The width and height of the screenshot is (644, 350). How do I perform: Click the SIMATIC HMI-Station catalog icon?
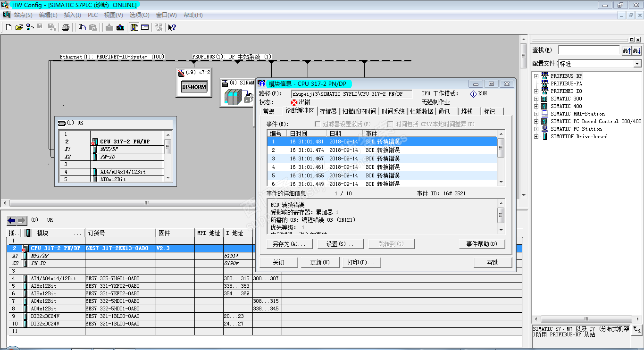click(545, 114)
